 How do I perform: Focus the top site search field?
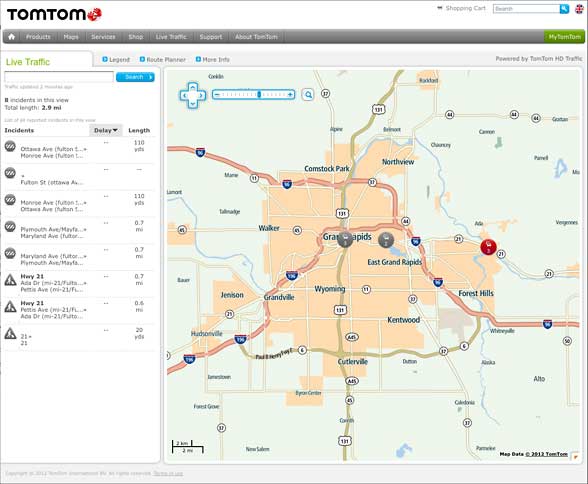(x=526, y=9)
